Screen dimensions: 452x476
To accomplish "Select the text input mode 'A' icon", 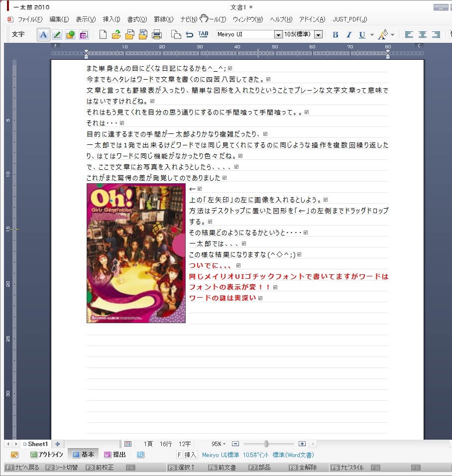I will [x=43, y=35].
